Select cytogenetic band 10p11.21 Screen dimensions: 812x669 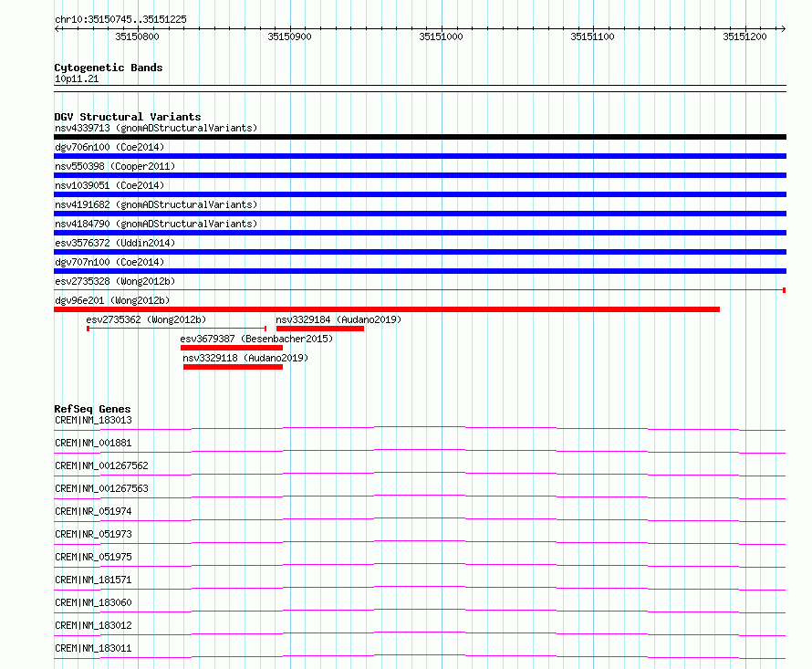click(x=77, y=78)
